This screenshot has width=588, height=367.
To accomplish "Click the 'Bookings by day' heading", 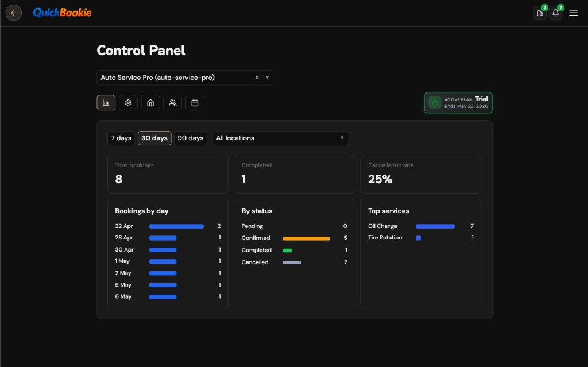I will click(142, 211).
